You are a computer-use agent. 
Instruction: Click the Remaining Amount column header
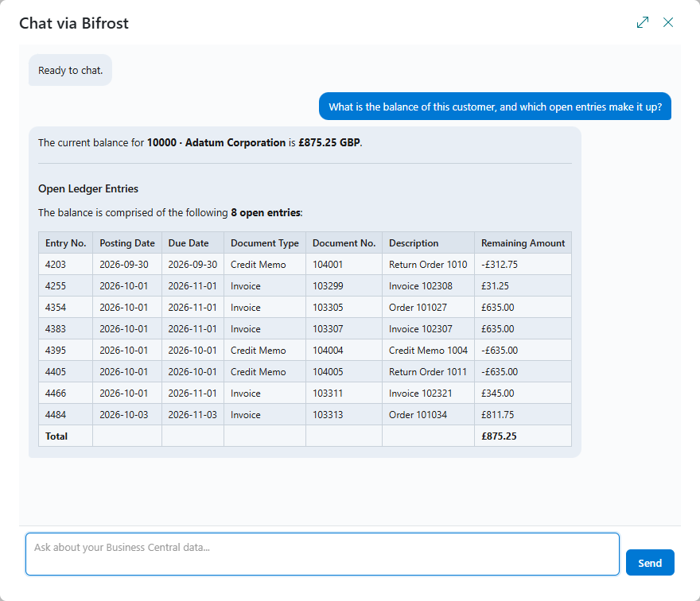coord(523,243)
